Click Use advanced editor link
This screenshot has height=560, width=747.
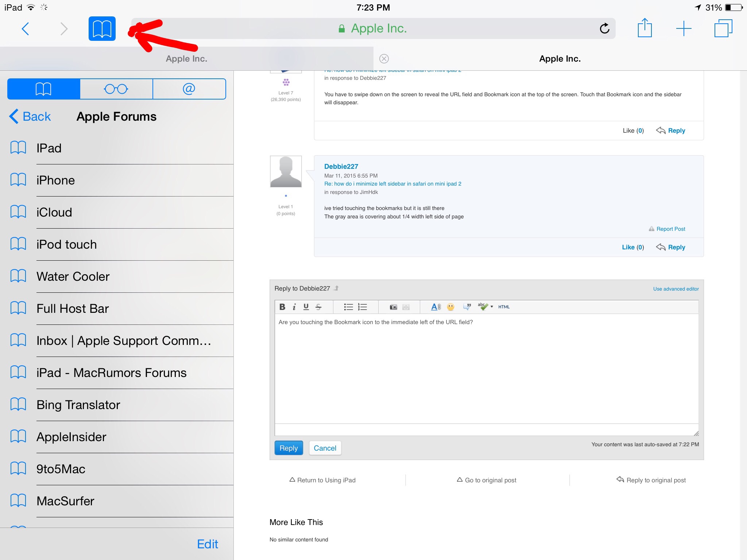click(676, 289)
